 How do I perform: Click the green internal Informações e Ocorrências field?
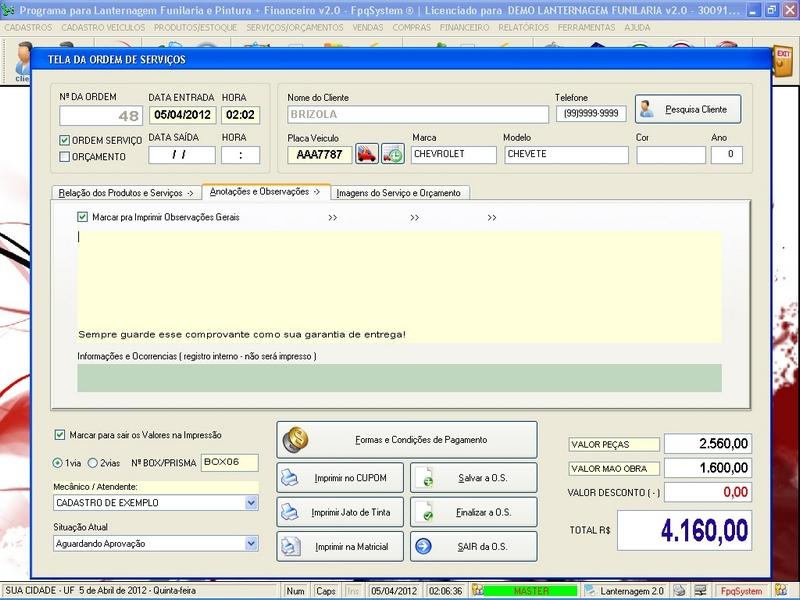click(398, 377)
